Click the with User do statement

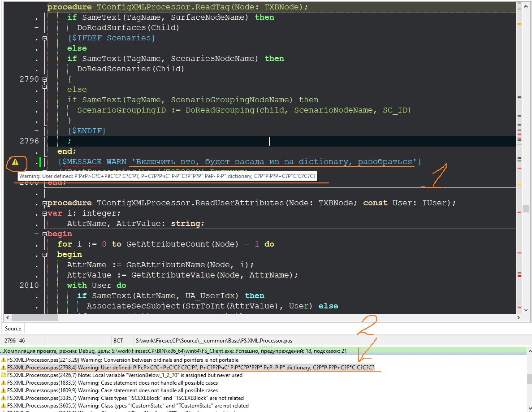coord(97,286)
